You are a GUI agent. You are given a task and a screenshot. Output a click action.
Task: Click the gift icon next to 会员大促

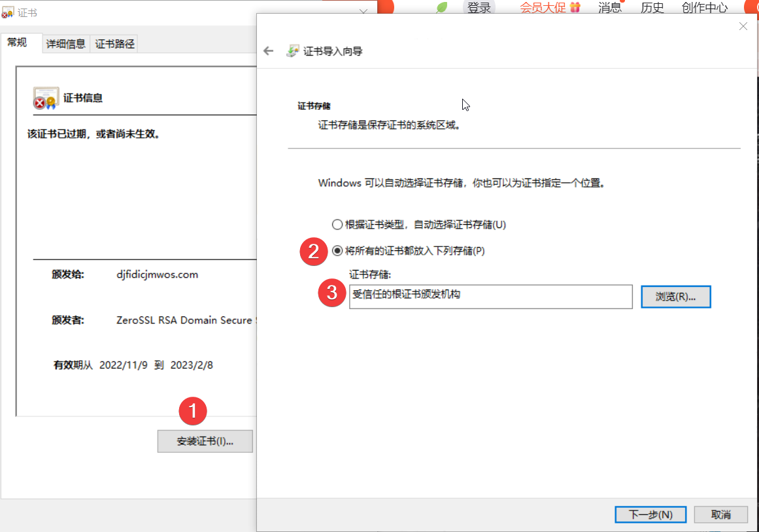pyautogui.click(x=575, y=8)
